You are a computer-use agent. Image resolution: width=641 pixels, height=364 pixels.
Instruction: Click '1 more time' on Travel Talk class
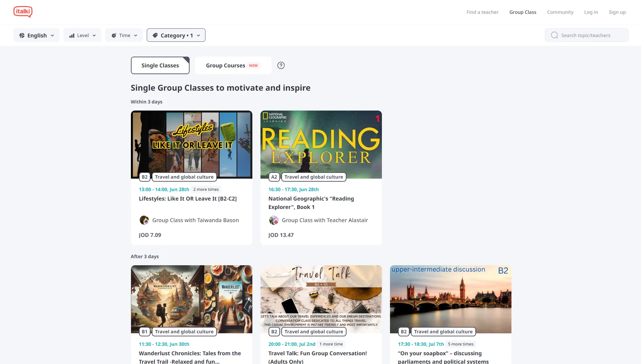(331, 344)
